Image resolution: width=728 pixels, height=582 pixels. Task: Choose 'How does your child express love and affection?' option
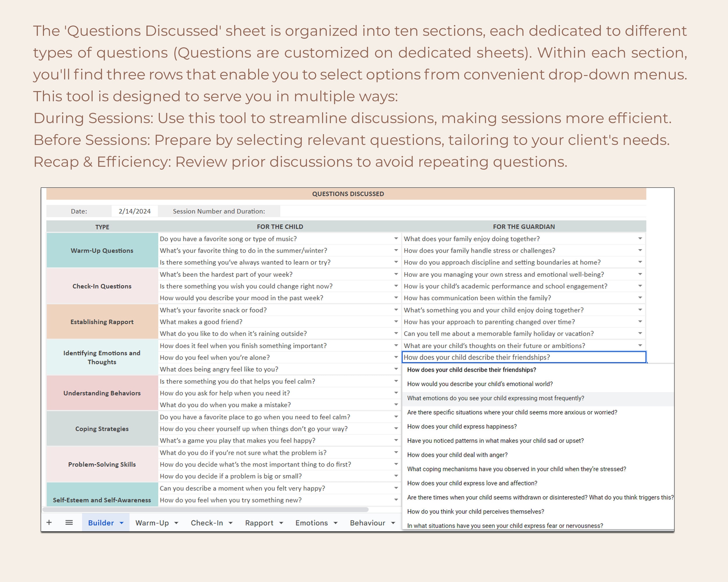[538, 483]
